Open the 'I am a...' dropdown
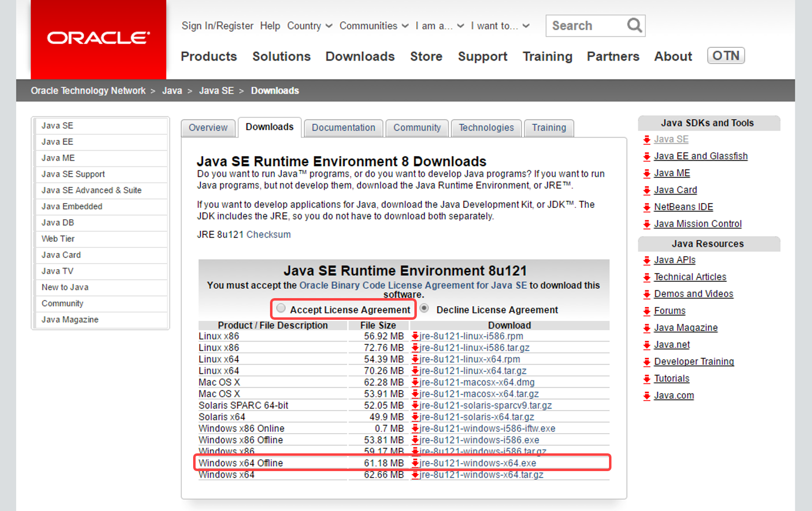The image size is (812, 511). (440, 26)
